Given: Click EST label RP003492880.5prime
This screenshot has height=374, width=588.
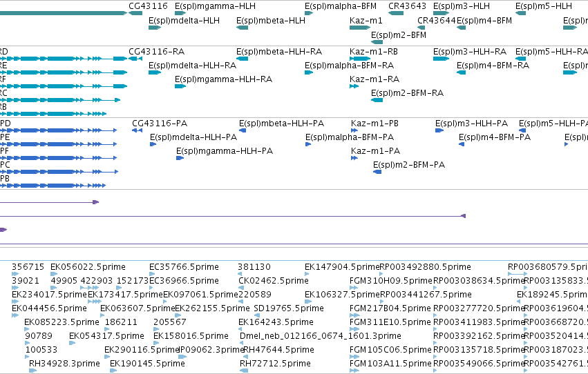Looking at the screenshot, I should [x=425, y=267].
